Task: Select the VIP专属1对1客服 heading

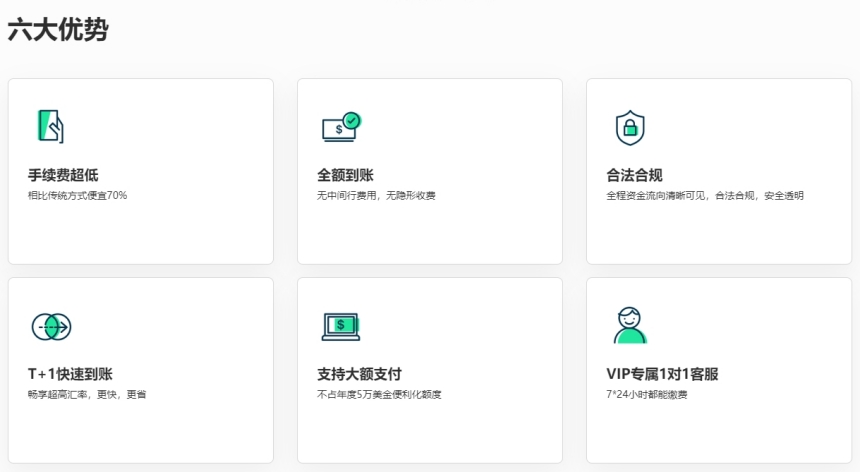Action: click(662, 374)
